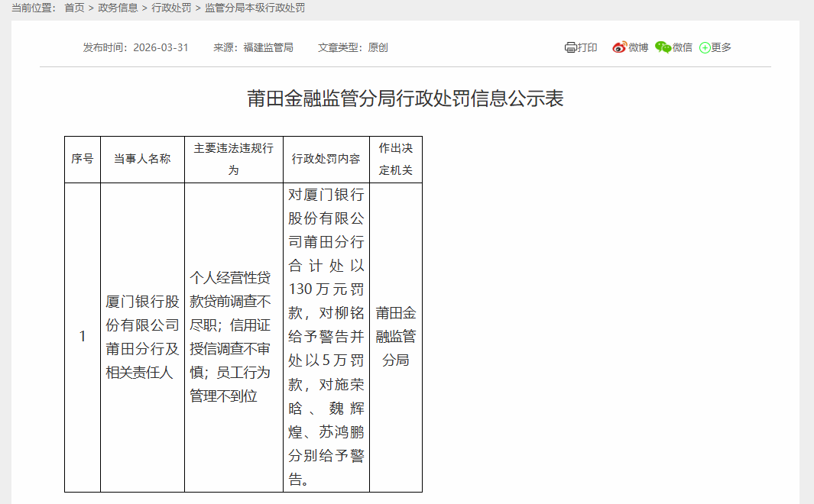The width and height of the screenshot is (814, 504).
Task: Go to 首页 in the breadcrumb
Action: pos(74,8)
